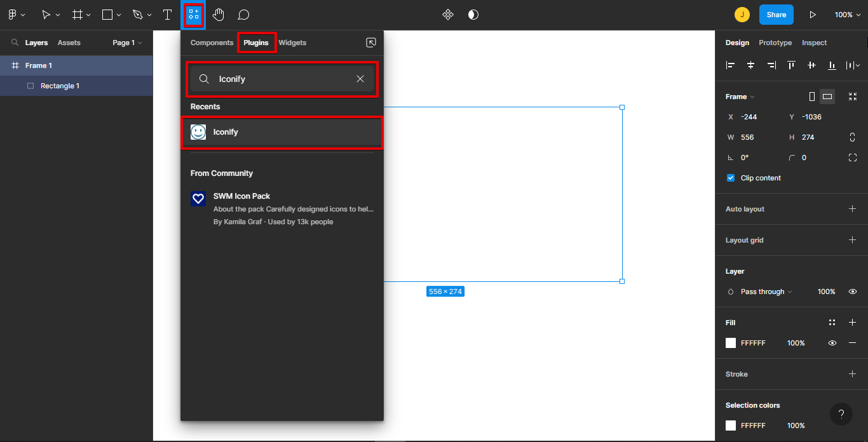Viewport: 868px width, 442px height.
Task: Clear the Iconify search text
Action: pos(360,79)
